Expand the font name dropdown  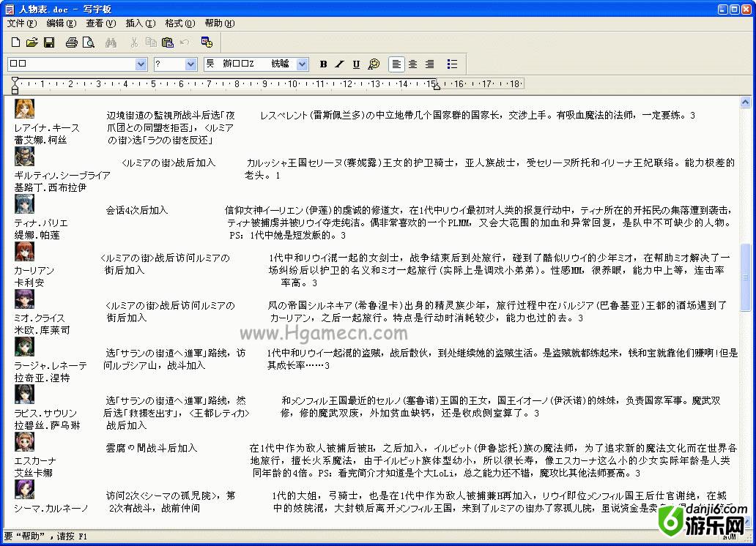[141, 64]
